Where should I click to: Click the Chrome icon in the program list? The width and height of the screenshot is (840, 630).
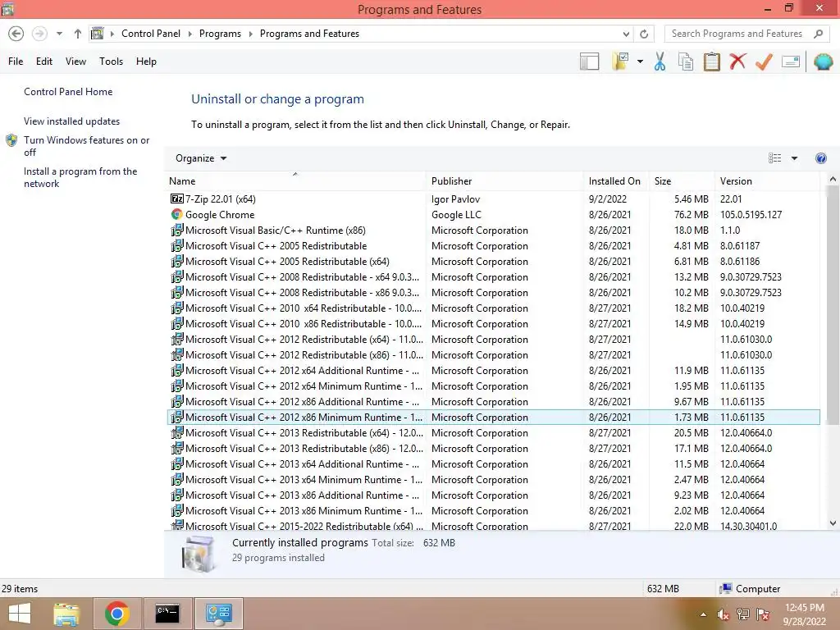point(177,214)
